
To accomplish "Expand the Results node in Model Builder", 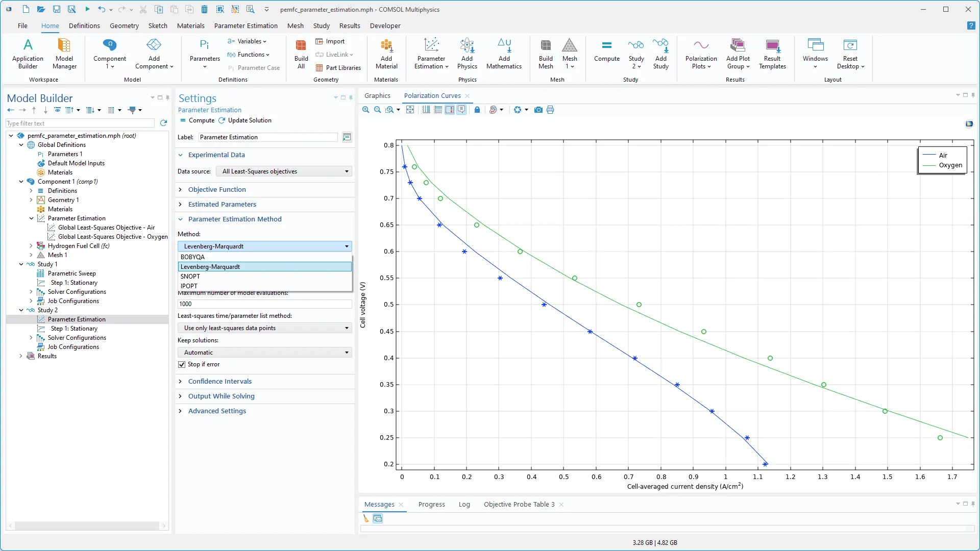I will point(21,356).
